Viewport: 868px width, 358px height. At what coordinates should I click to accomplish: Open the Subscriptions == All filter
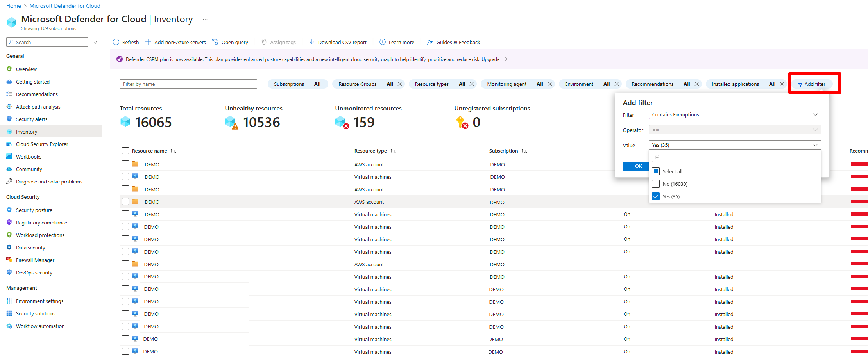[x=297, y=84]
